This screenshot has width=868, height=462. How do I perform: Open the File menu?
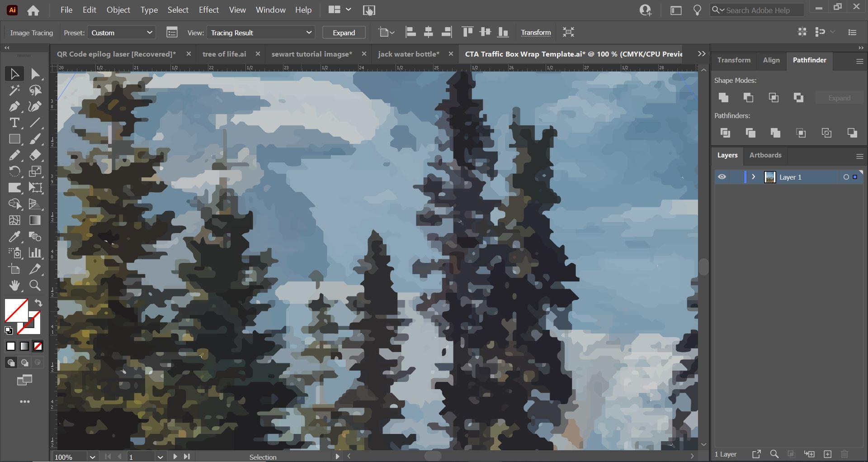point(66,10)
